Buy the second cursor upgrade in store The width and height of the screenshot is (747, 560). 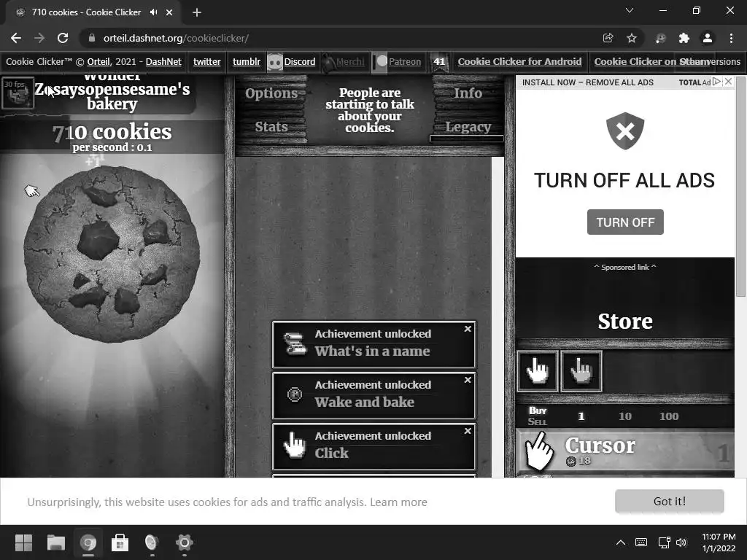point(581,371)
